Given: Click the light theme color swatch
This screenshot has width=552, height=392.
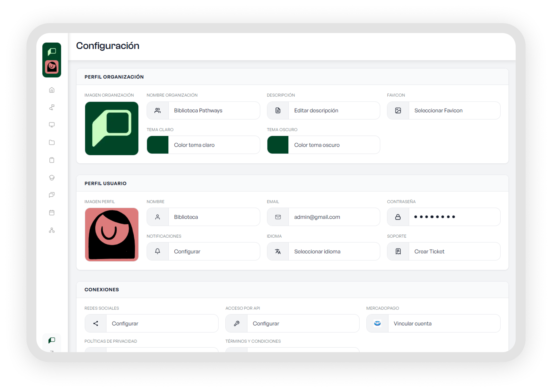Looking at the screenshot, I should (x=158, y=145).
